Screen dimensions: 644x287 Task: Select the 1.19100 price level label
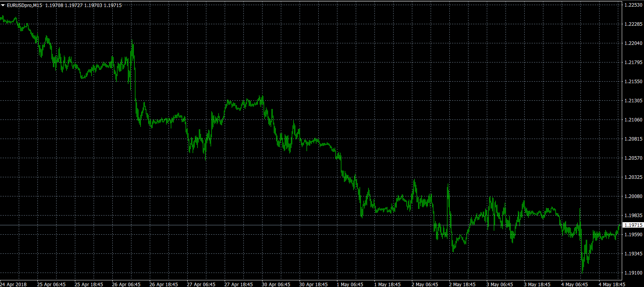pyautogui.click(x=633, y=273)
